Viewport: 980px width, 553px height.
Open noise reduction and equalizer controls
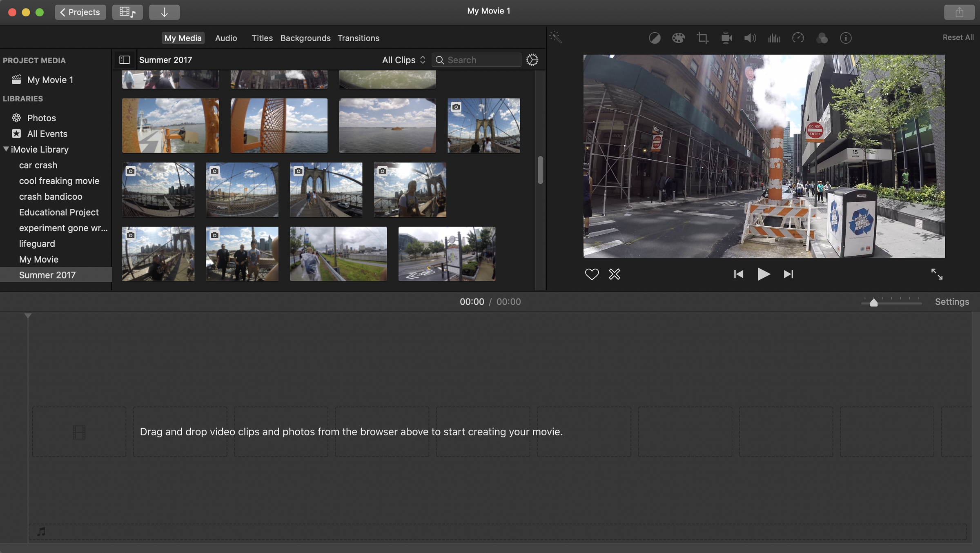[773, 38]
